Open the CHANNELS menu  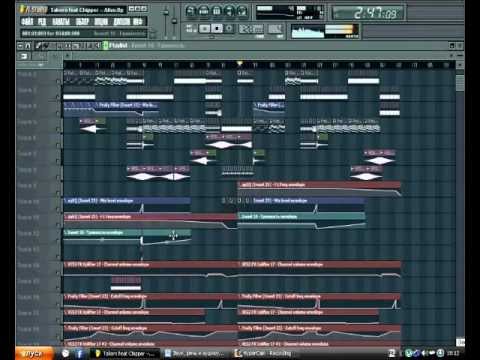pos(61,22)
